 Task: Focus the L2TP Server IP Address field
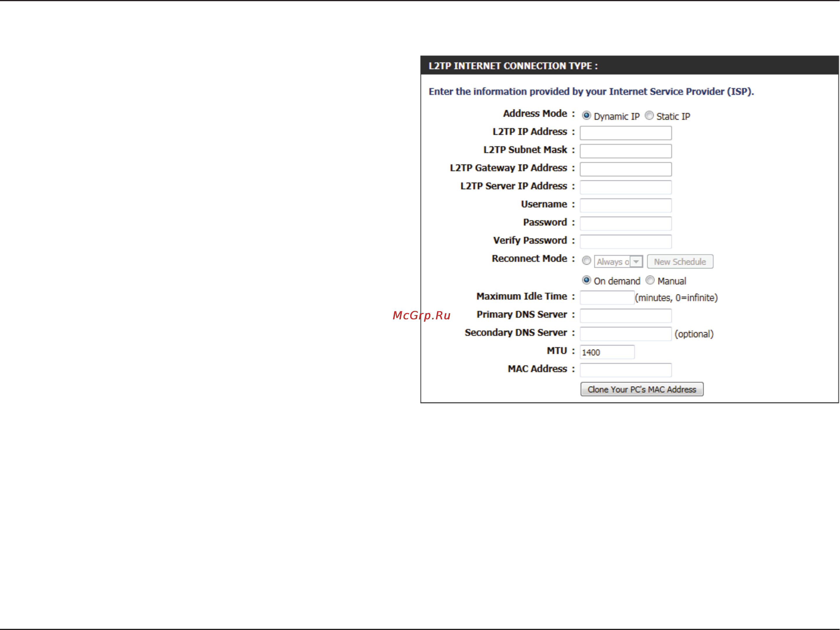[x=625, y=187]
